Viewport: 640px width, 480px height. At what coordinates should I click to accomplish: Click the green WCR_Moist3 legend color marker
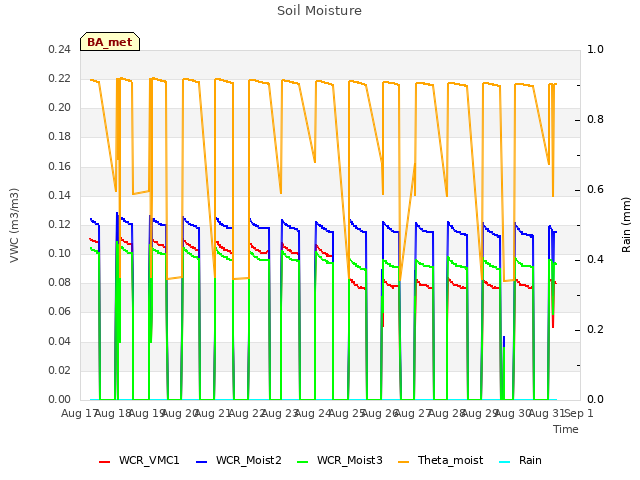(303, 462)
